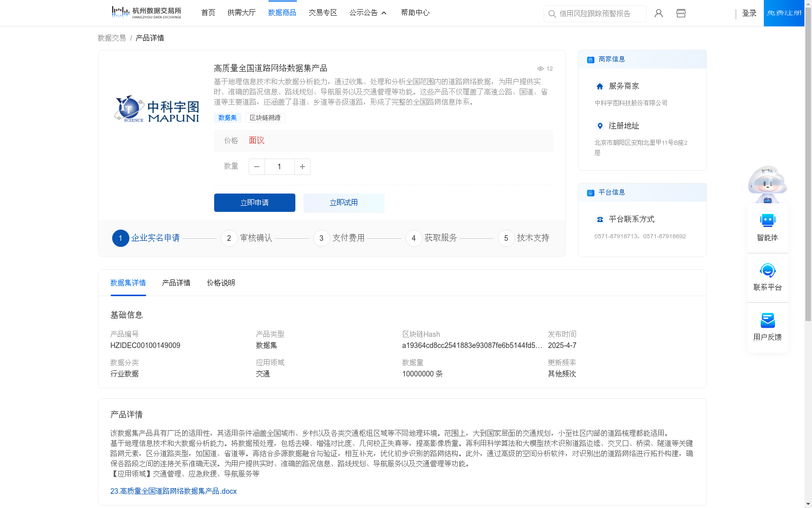The height and width of the screenshot is (508, 812).
Task: Click the 商家信息 panel icon
Action: pos(590,59)
